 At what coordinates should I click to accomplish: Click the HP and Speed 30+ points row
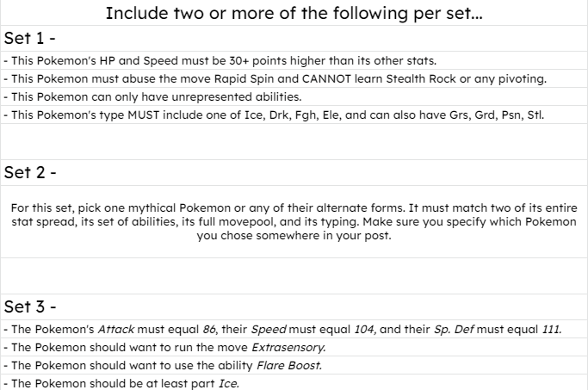pyautogui.click(x=294, y=60)
